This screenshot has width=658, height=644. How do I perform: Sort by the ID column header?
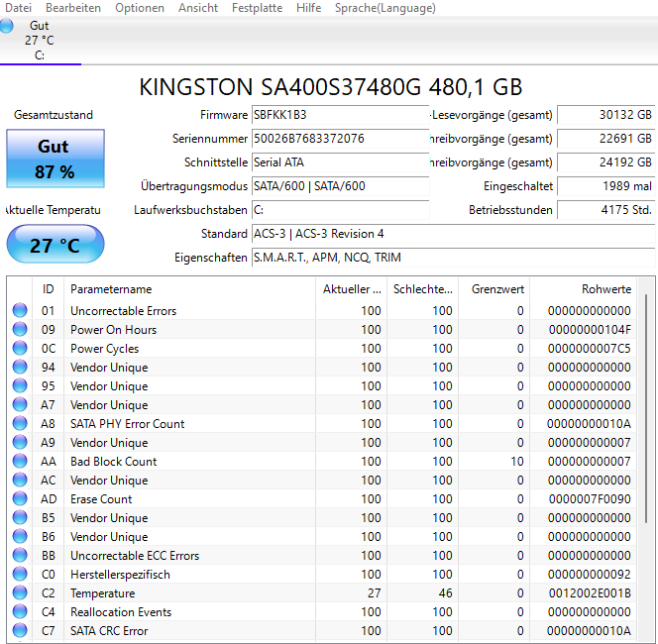point(48,289)
